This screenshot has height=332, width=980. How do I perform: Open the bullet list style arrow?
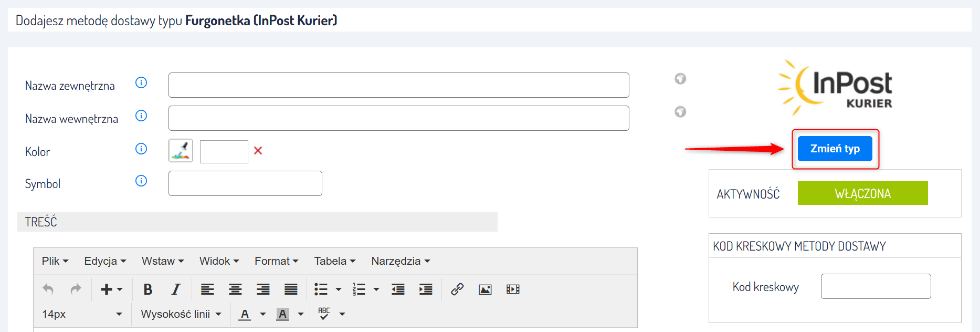pos(339,289)
